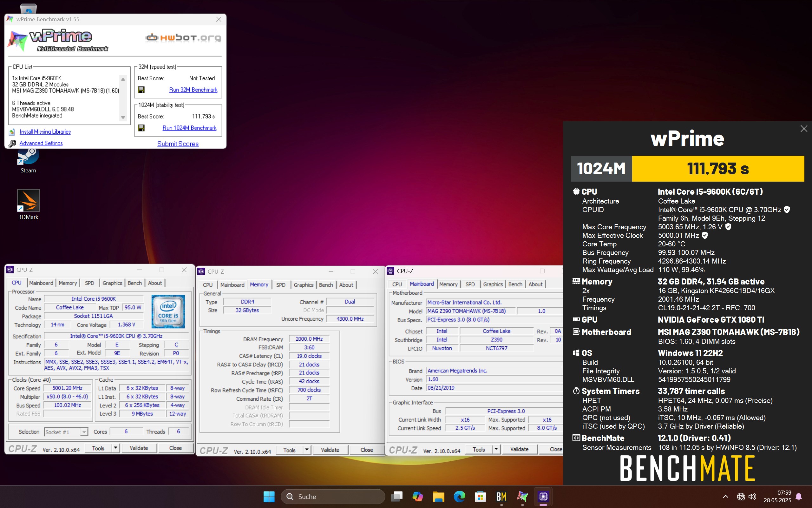Open the Windows Start menu

(269, 497)
